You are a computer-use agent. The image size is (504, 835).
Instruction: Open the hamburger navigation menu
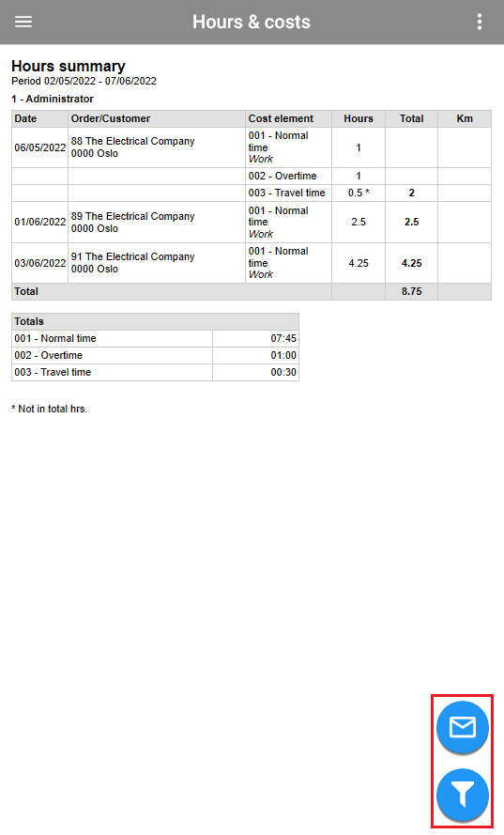click(23, 22)
